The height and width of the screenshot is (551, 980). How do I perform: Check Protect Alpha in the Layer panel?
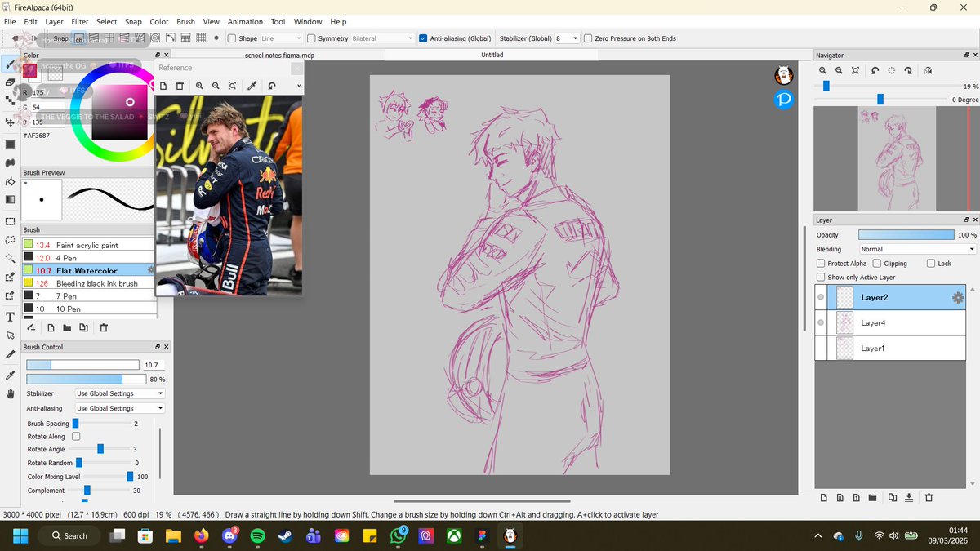pos(822,263)
